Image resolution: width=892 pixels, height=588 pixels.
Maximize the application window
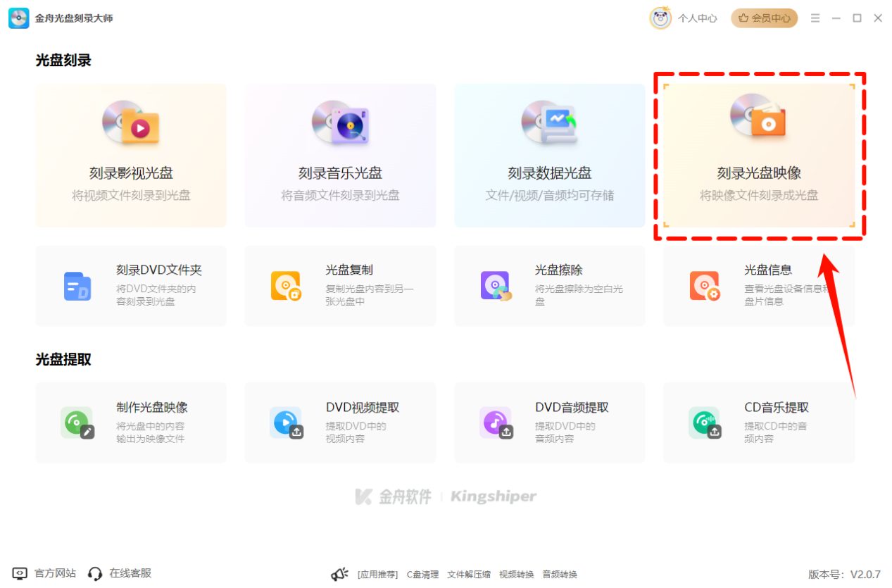[x=857, y=18]
